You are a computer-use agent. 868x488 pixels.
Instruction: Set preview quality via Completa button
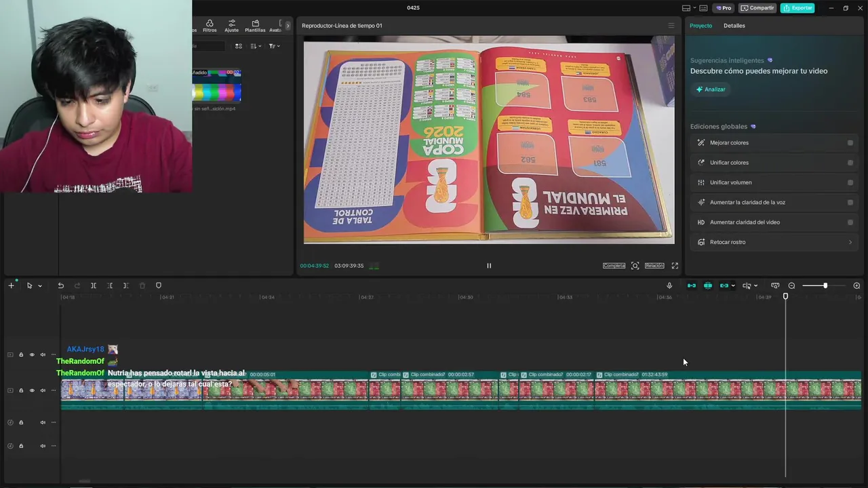coord(614,266)
